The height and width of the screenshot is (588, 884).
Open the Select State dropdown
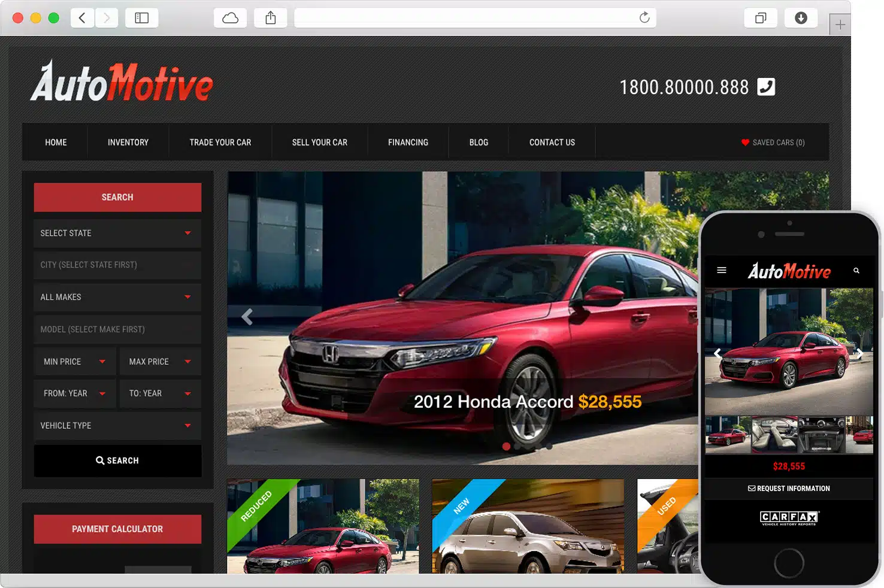(x=117, y=233)
